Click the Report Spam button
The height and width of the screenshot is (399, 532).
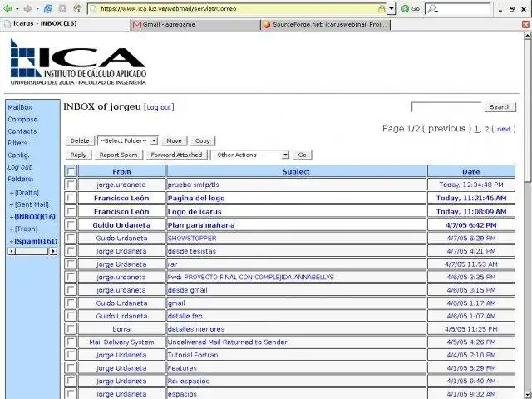click(x=118, y=155)
